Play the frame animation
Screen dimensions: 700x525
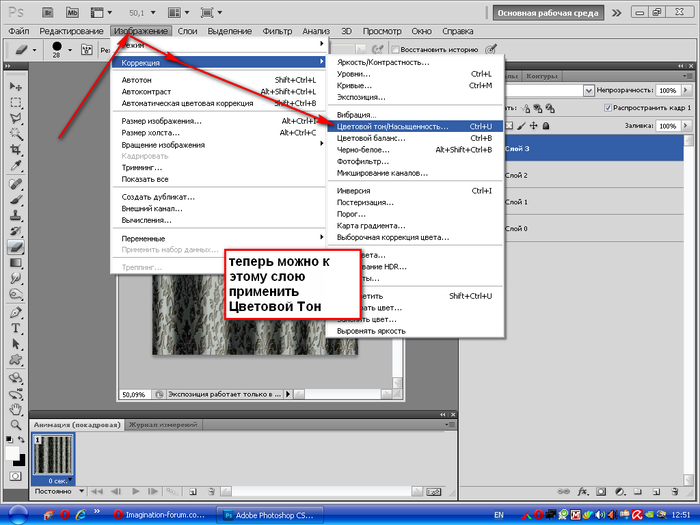(x=136, y=492)
